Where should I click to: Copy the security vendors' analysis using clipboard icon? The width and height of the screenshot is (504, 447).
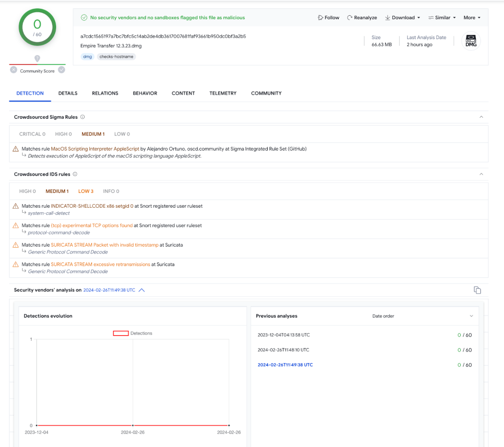pyautogui.click(x=477, y=290)
